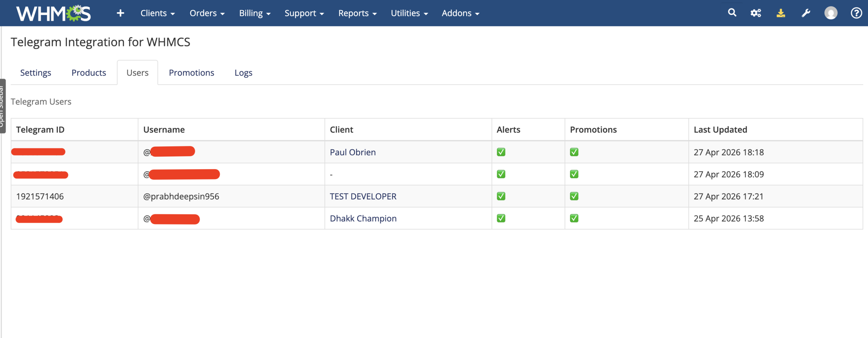Click the Telegram Users section heading
The image size is (868, 338).
point(41,102)
